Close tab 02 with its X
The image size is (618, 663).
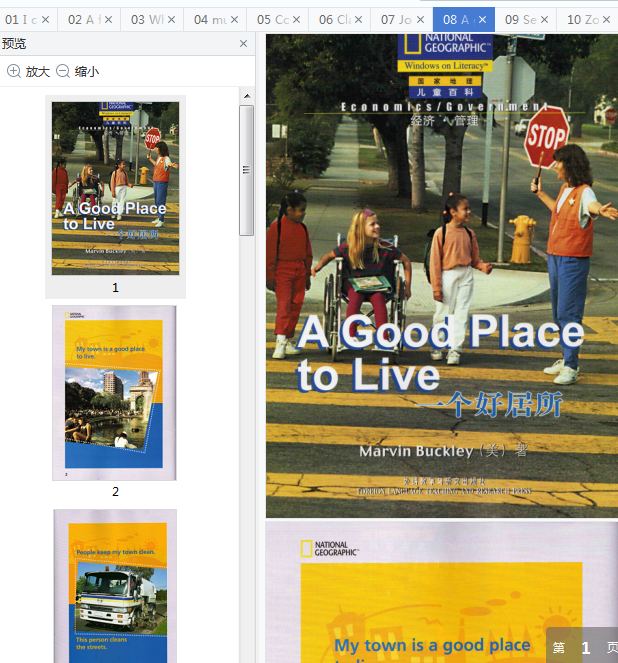(x=109, y=19)
